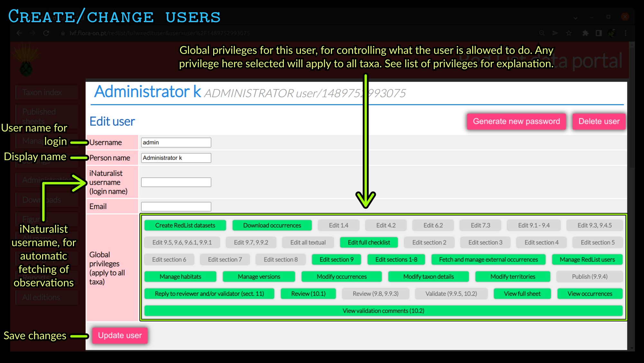The image size is (644, 363).
Task: Click the Generate new password button
Action: point(516,122)
